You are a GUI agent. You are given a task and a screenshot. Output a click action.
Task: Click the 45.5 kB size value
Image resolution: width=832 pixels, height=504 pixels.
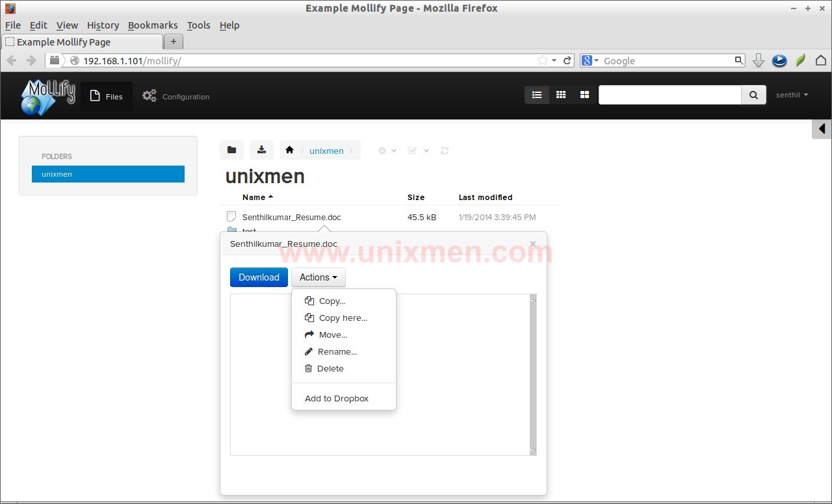click(422, 217)
